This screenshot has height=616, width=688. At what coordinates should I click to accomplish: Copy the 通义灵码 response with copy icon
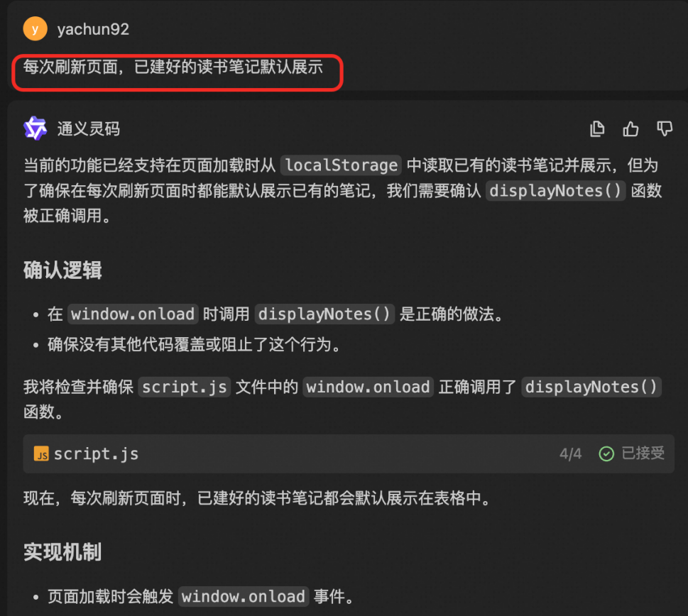597,129
